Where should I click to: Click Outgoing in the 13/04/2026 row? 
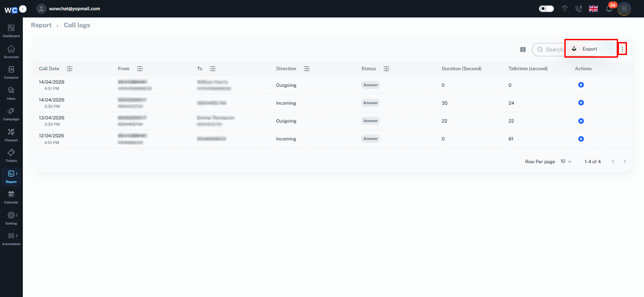coord(286,121)
